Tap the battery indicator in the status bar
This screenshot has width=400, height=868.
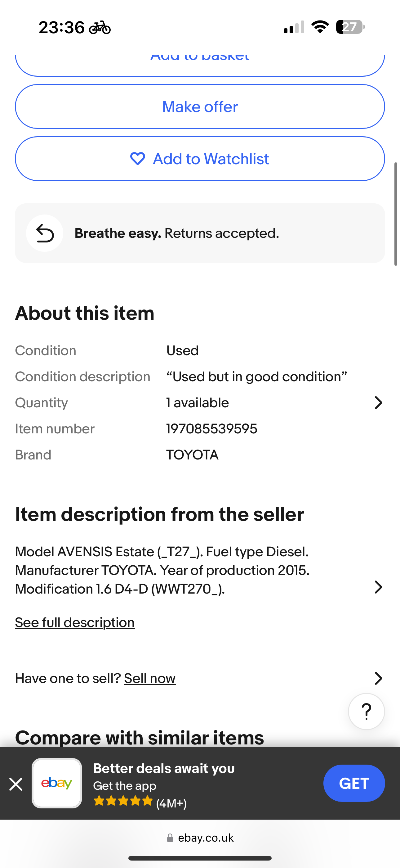(x=350, y=27)
